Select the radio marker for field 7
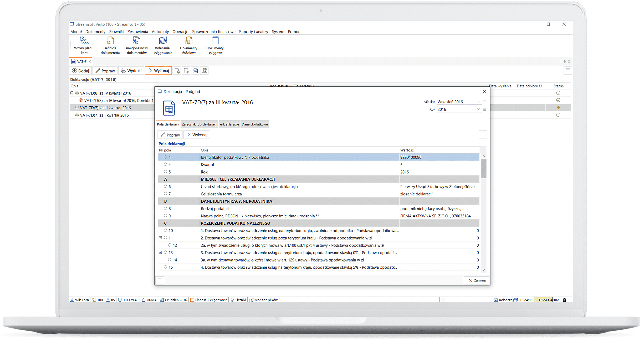Image resolution: width=644 pixels, height=350 pixels. coord(165,194)
